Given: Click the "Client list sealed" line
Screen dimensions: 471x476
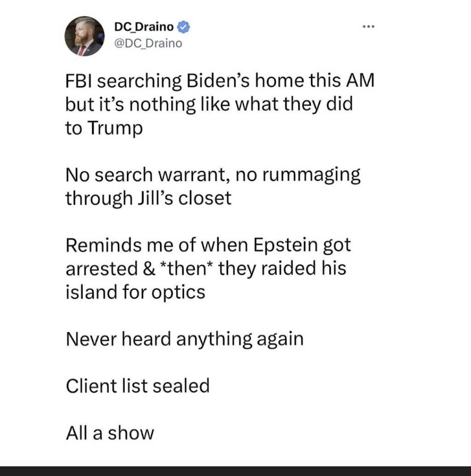Looking at the screenshot, I should [x=137, y=386].
